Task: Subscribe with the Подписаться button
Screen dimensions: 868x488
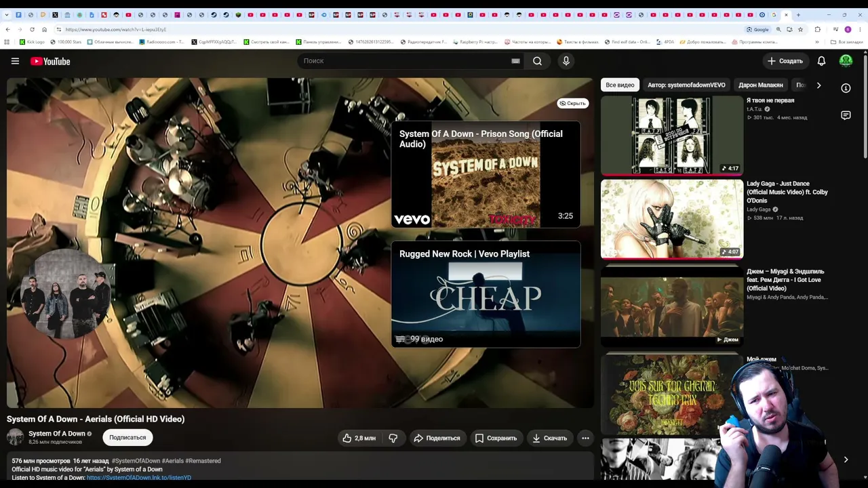Action: (127, 438)
